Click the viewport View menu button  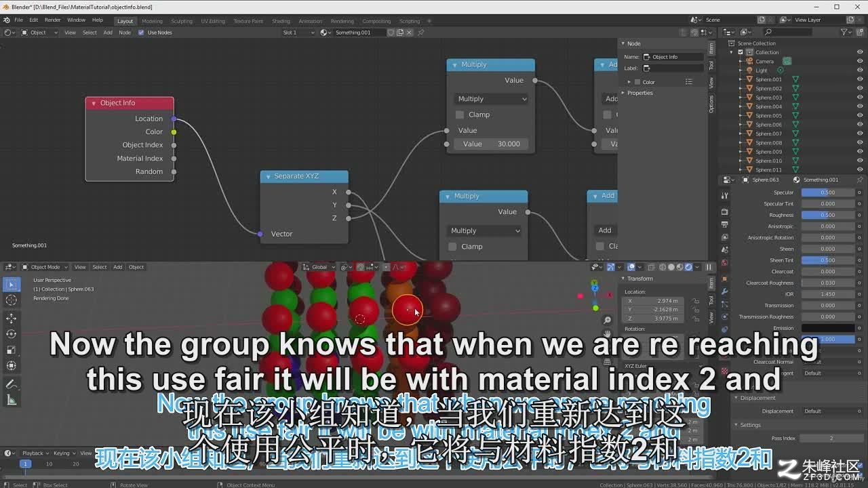80,267
